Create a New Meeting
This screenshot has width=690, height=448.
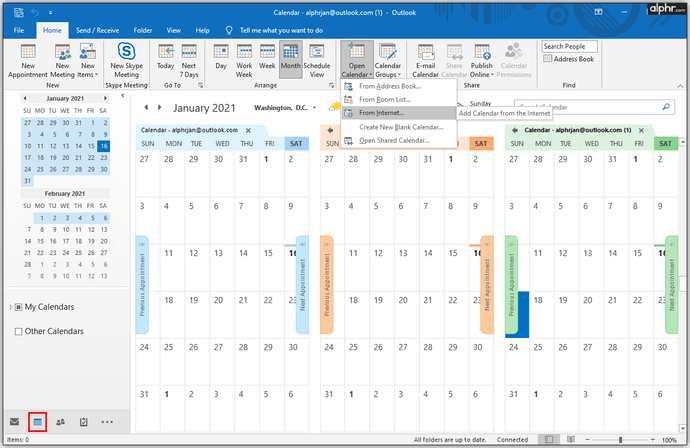(62, 61)
